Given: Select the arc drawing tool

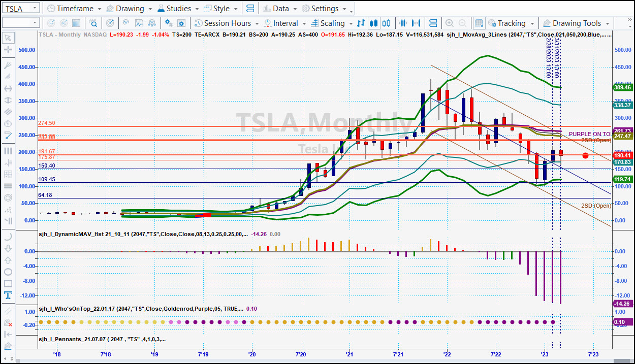Looking at the screenshot, I should pos(8,237).
